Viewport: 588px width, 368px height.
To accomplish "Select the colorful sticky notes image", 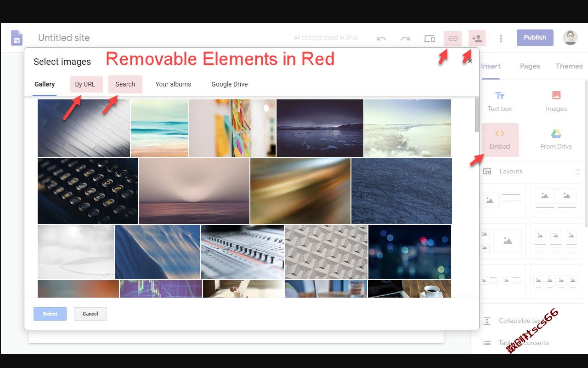I will (232, 128).
